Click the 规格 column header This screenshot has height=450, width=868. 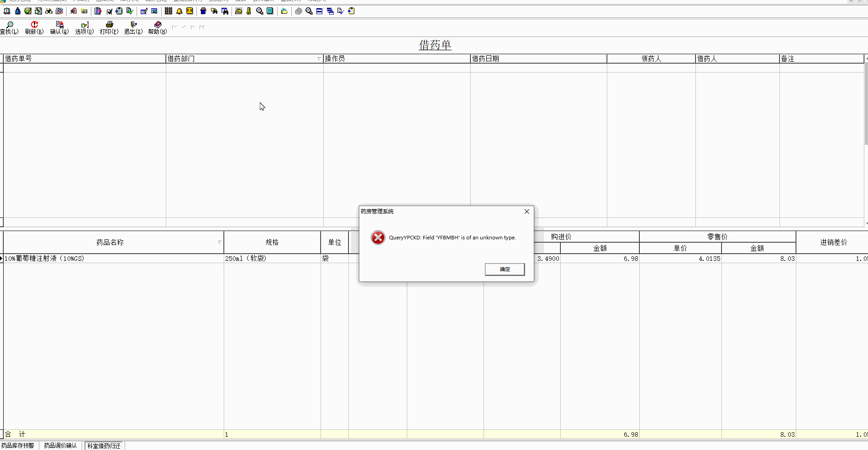coord(272,242)
